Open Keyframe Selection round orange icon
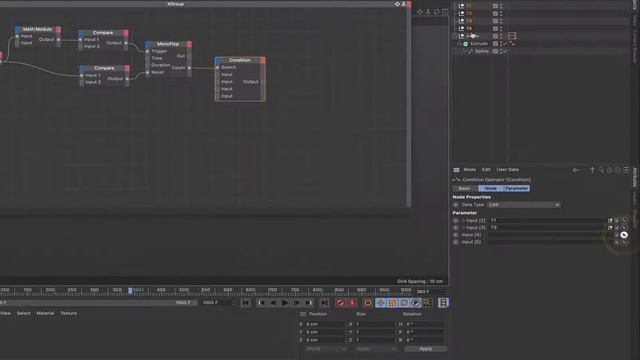 click(367, 303)
